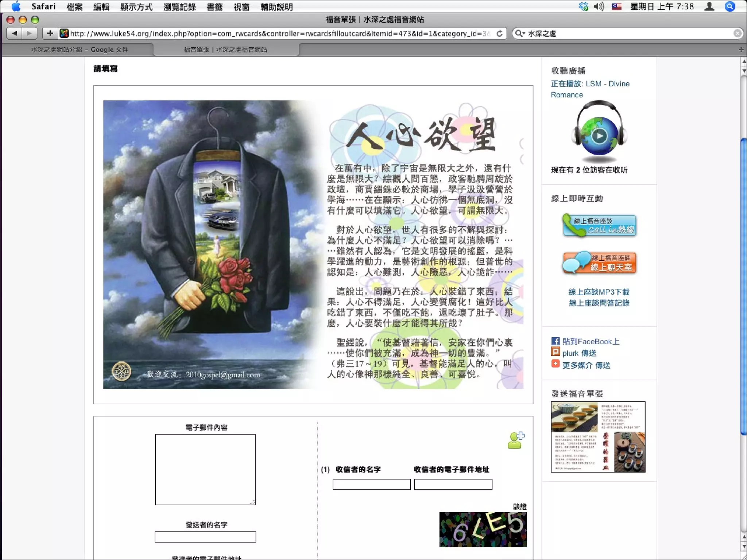Screen dimensions: 747x560
Task: Open the 書籤 bookmarks menu
Action: pyautogui.click(x=214, y=7)
